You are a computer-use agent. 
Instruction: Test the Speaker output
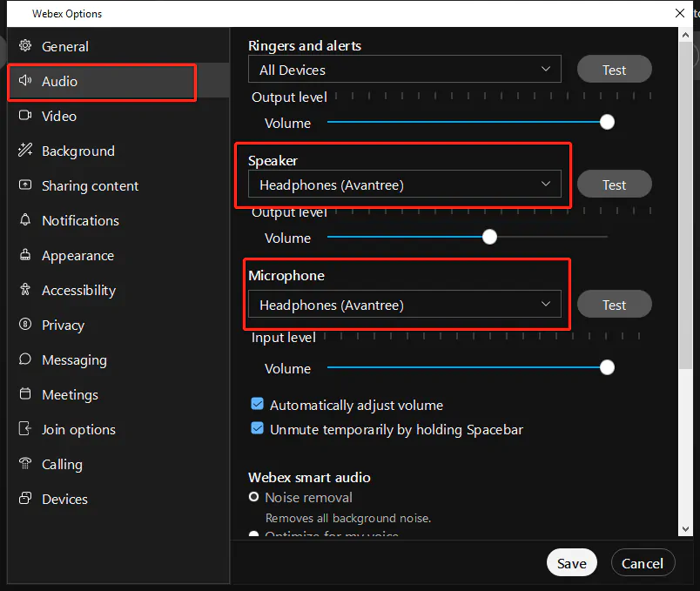[x=614, y=185]
